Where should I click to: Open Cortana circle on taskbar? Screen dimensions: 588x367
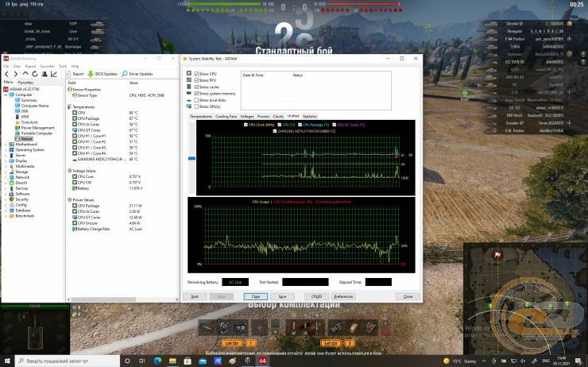point(127,361)
